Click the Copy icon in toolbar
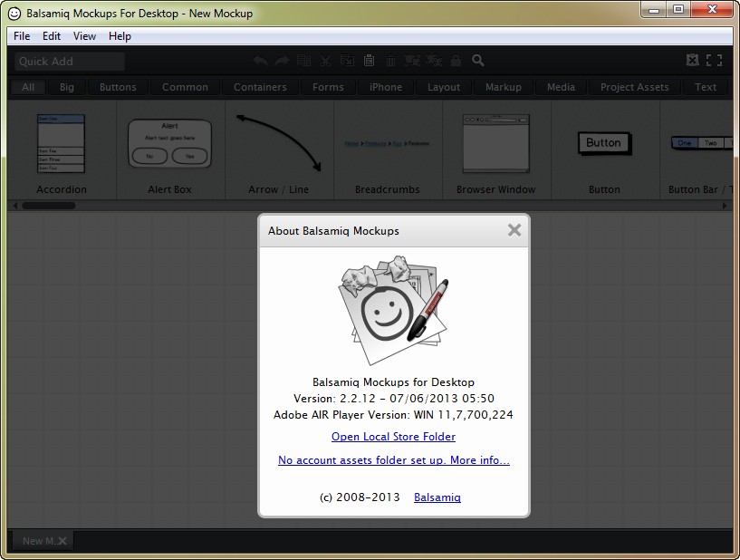The image size is (740, 560). (347, 61)
